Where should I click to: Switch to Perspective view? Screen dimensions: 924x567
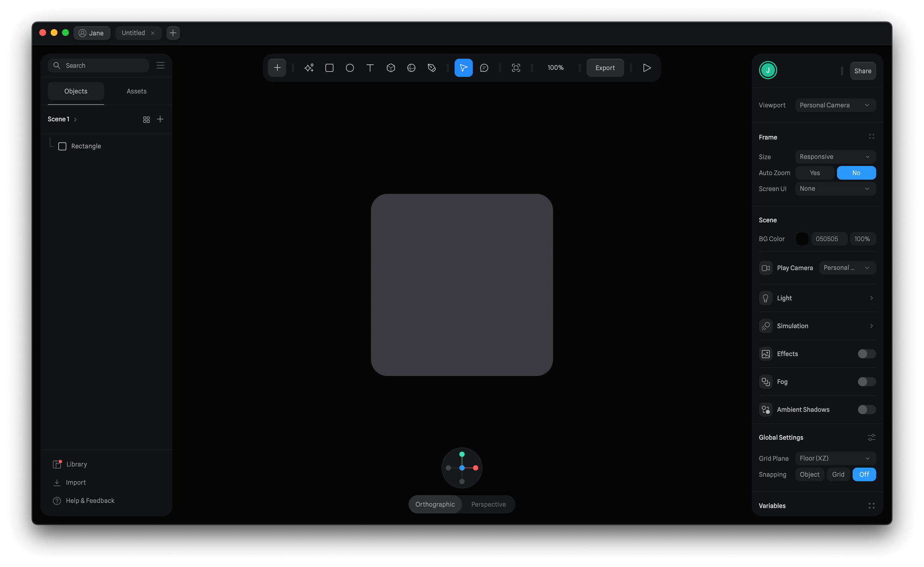point(488,504)
